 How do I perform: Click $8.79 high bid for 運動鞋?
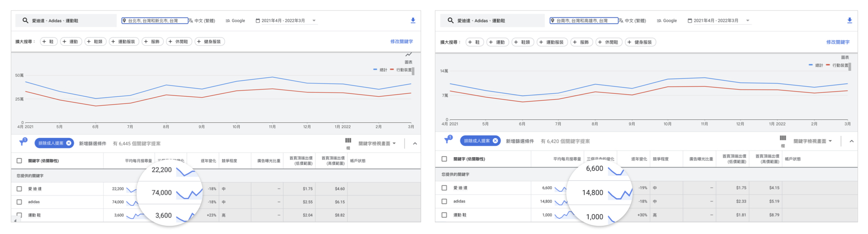point(774,215)
